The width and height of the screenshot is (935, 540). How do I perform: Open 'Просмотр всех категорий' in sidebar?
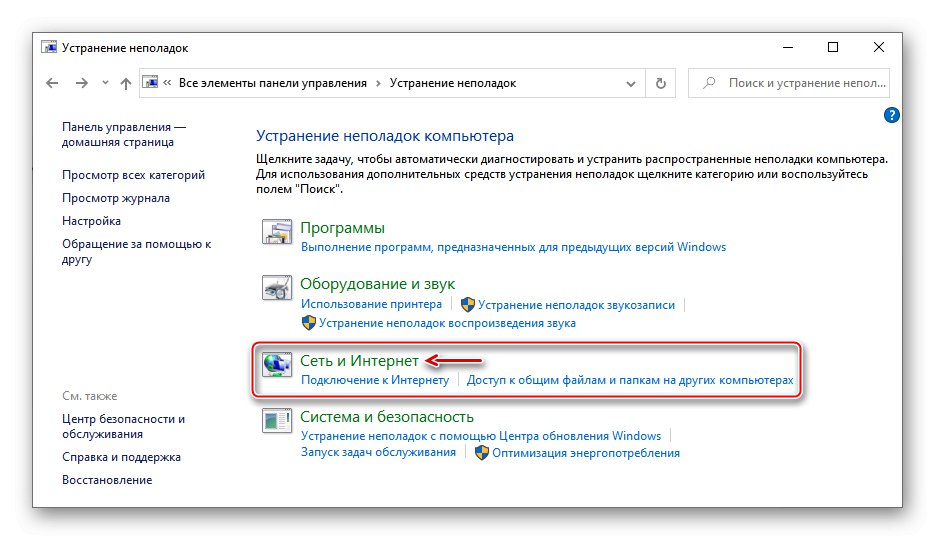tap(133, 175)
